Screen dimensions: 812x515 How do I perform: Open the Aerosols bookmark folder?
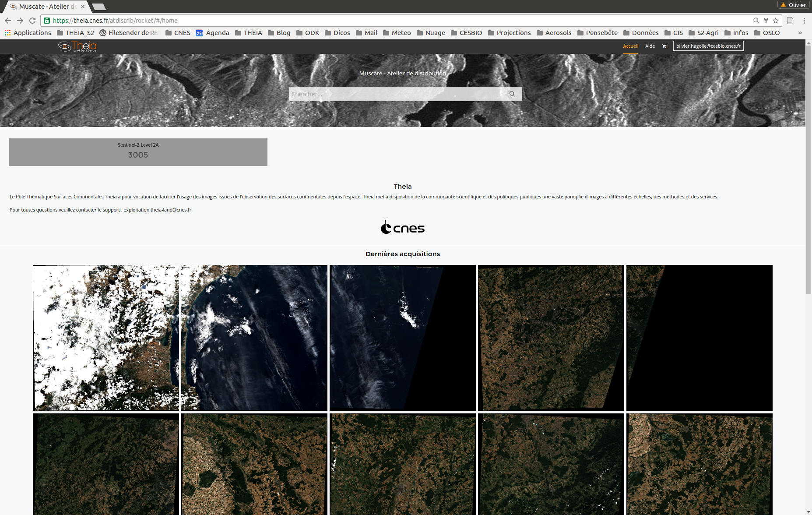click(554, 33)
